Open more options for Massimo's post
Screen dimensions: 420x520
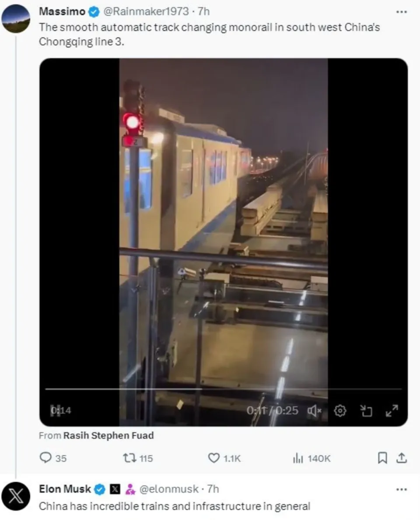401,12
